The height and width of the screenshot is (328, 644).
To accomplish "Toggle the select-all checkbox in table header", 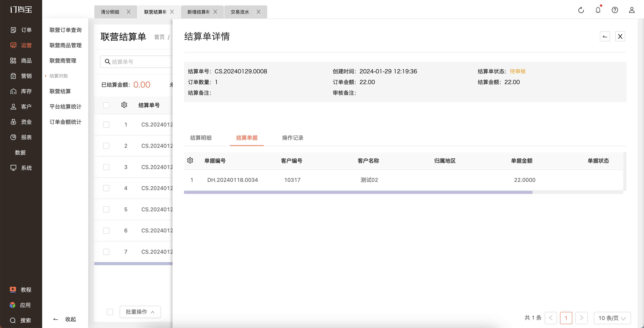I will tap(106, 105).
